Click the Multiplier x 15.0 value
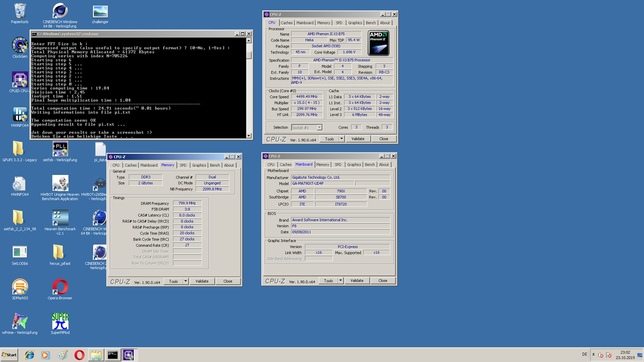The image size is (644, 362). click(307, 103)
